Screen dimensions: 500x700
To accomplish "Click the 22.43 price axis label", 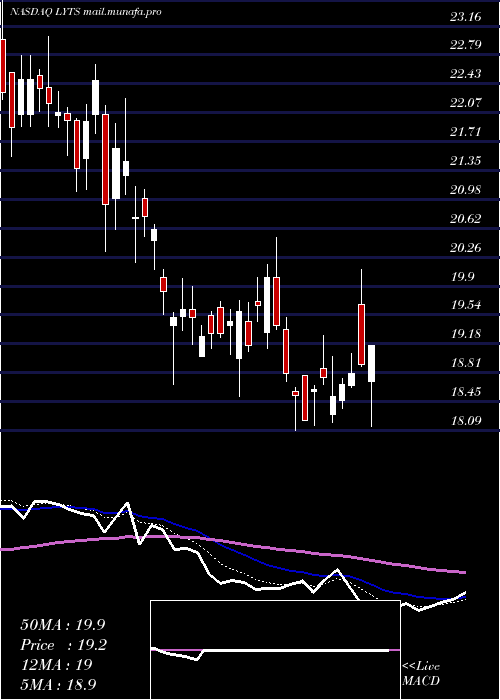I will point(466,74).
